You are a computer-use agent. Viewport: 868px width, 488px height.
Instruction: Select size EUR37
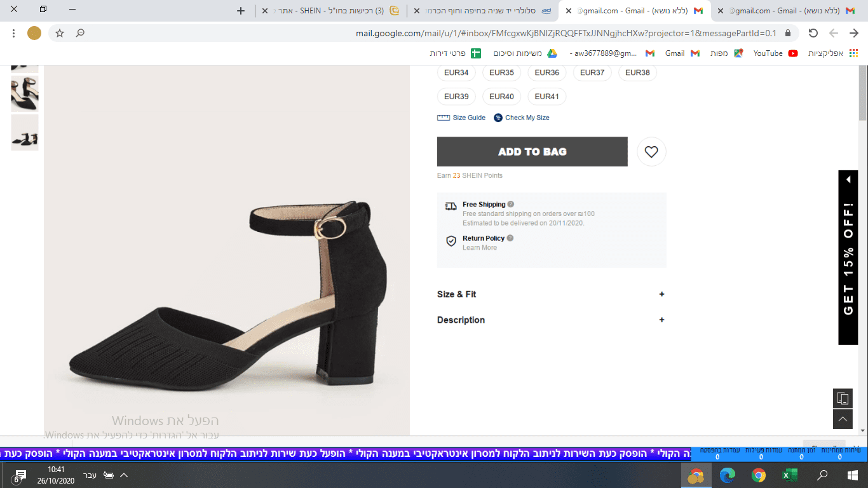pos(592,72)
